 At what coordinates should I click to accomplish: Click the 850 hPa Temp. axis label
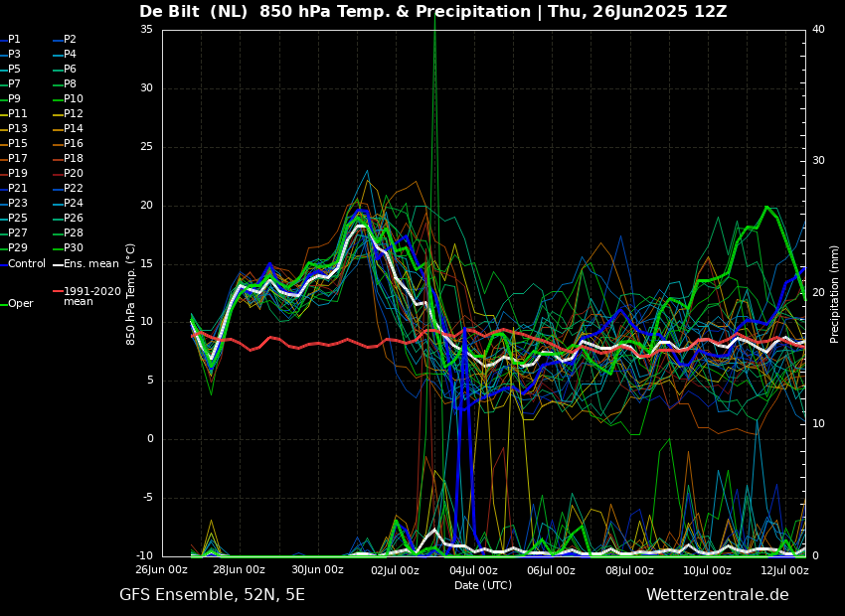coord(131,293)
